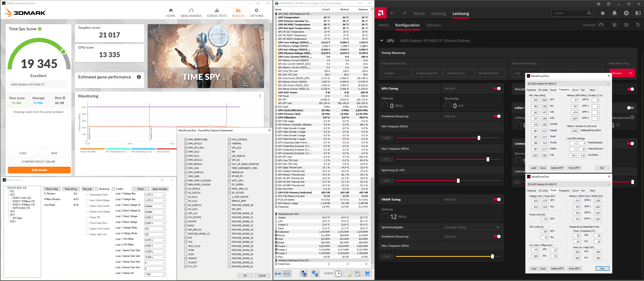The height and width of the screenshot is (281, 644).
Task: Open 3DMark Stress Tests section
Action: (x=217, y=13)
